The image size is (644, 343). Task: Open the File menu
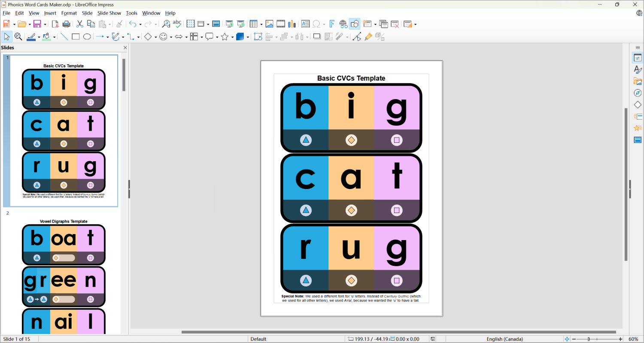[x=6, y=13]
